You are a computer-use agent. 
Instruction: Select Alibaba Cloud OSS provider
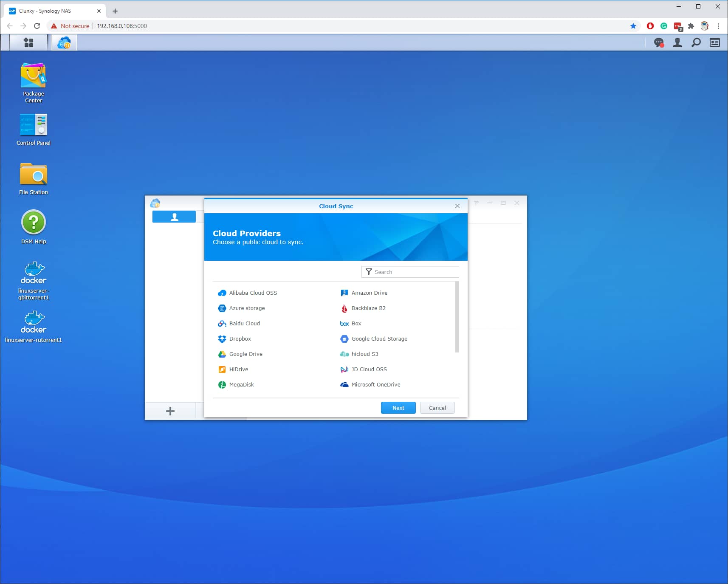coord(247,293)
